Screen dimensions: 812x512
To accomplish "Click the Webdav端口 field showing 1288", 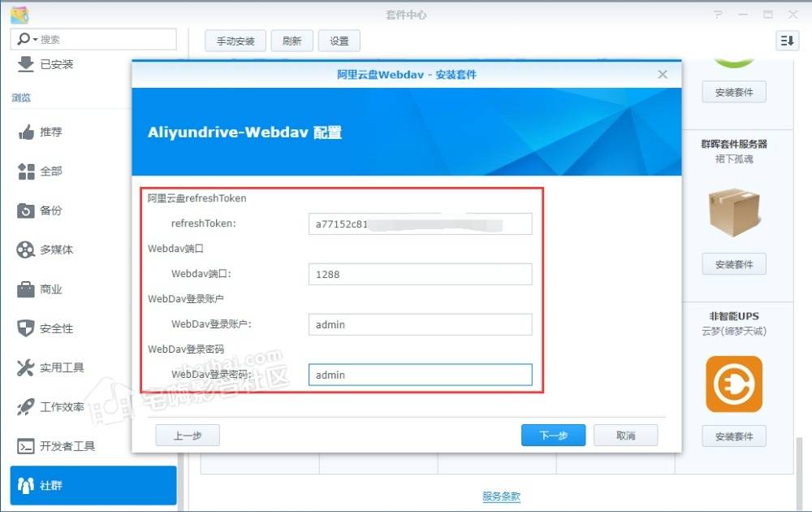I will pos(420,274).
